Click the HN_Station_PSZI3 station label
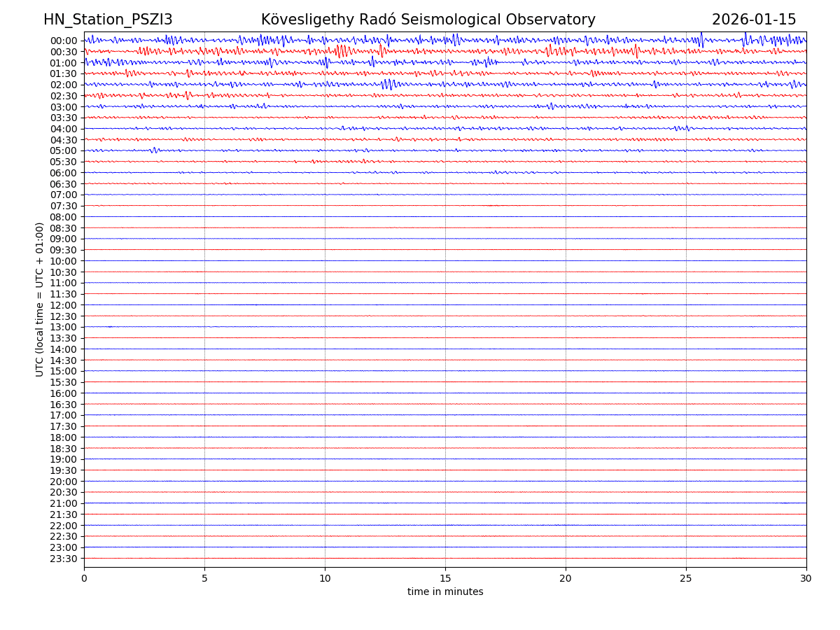This screenshot has width=840, height=630. (x=108, y=20)
